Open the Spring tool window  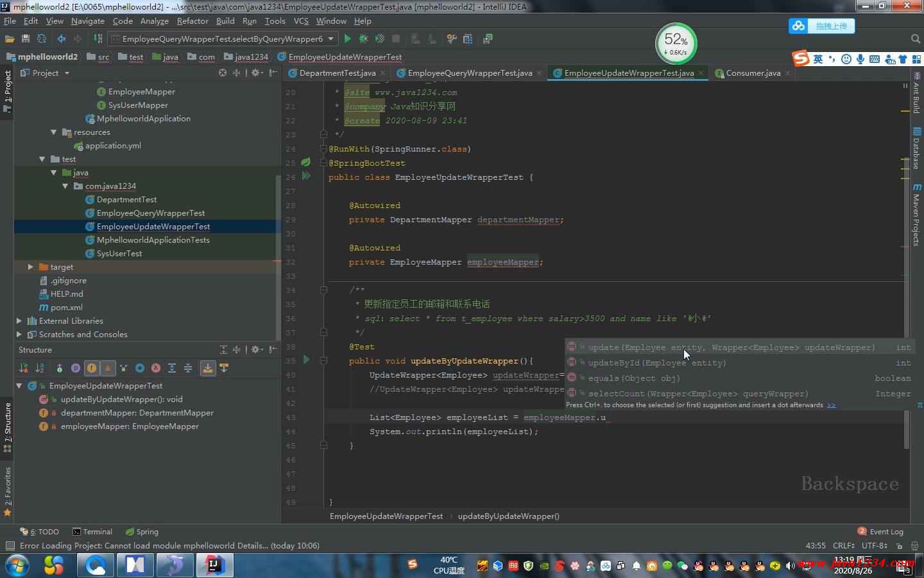point(142,532)
